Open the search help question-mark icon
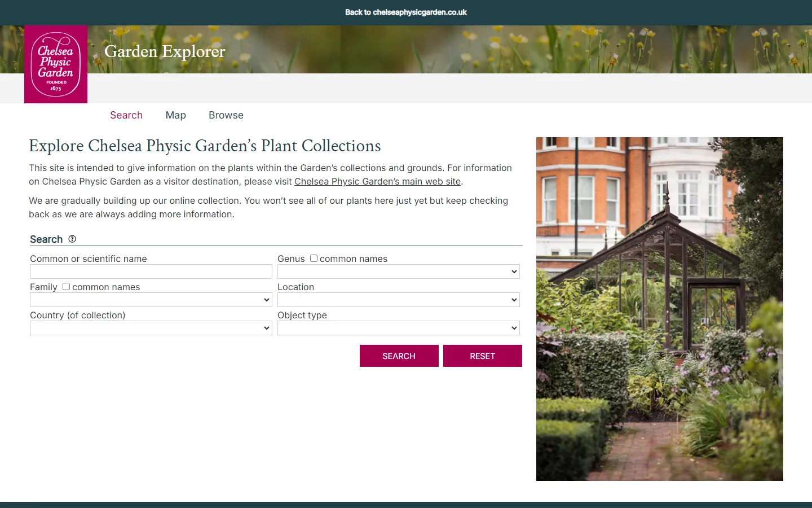Viewport: 812px width, 508px height. (72, 239)
